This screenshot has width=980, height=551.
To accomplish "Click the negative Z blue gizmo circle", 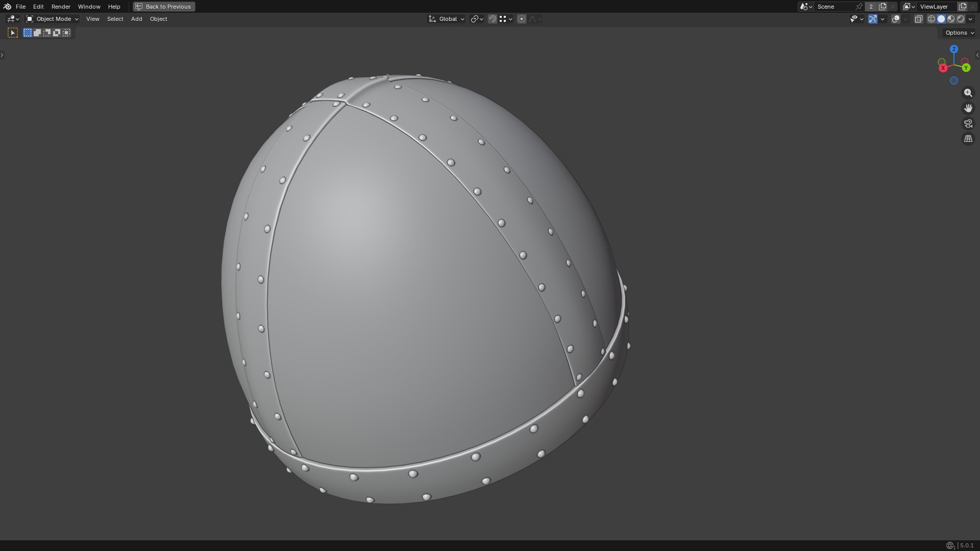I will pyautogui.click(x=954, y=81).
